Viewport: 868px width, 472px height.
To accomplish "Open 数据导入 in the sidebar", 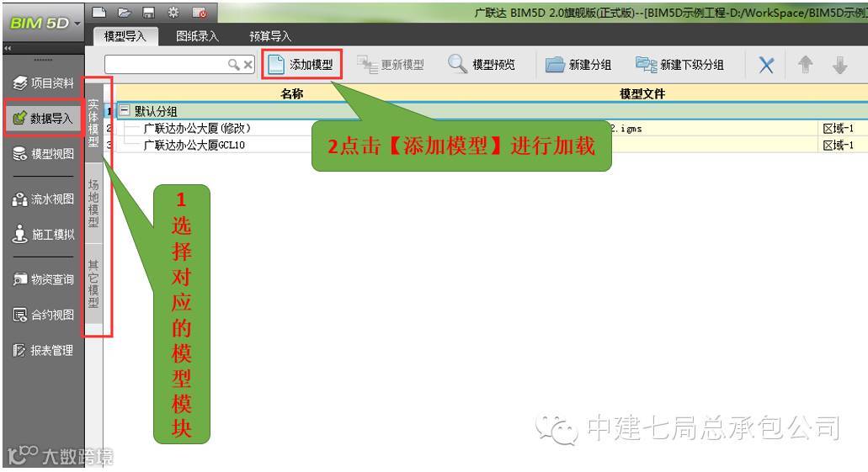I will (x=43, y=118).
